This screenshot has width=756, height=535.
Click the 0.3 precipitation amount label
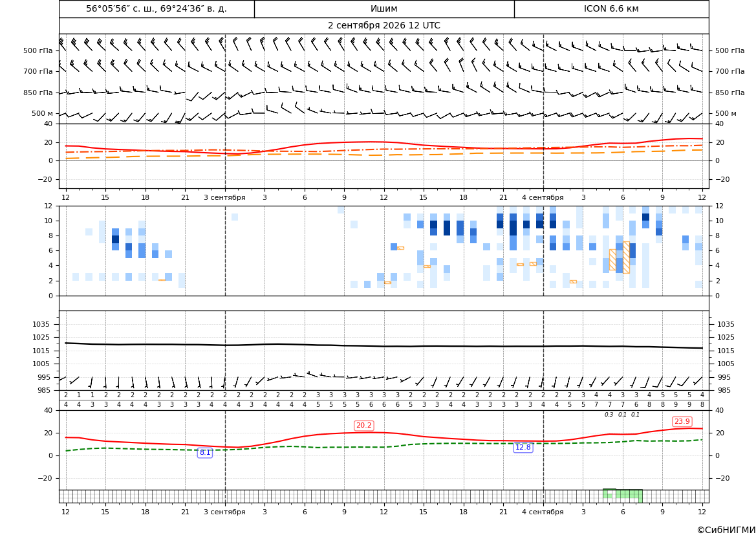(x=609, y=415)
